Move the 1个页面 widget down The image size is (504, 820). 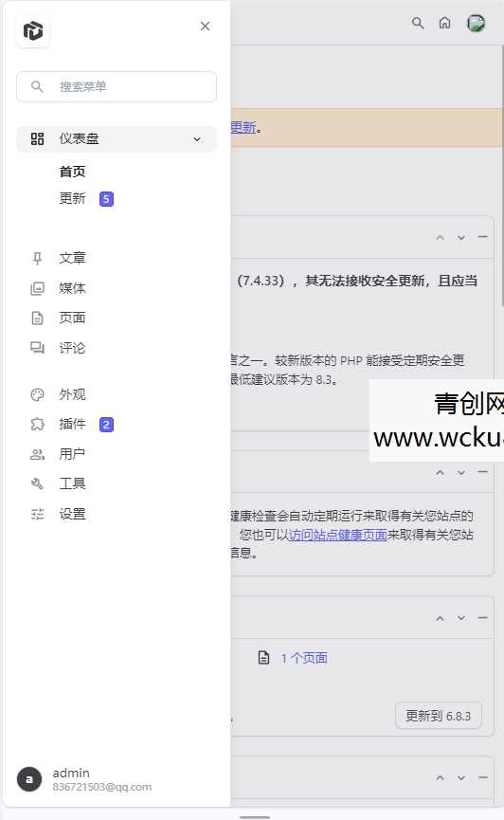461,618
